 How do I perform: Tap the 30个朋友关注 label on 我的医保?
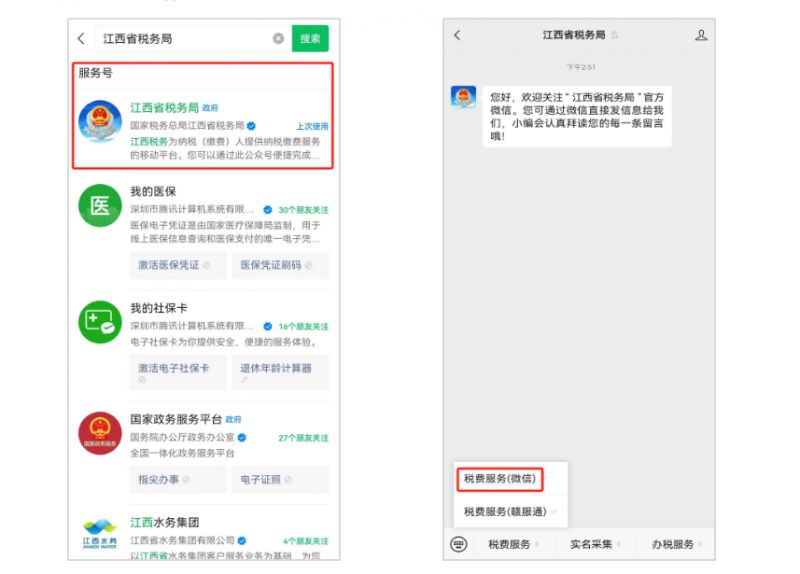(x=303, y=210)
